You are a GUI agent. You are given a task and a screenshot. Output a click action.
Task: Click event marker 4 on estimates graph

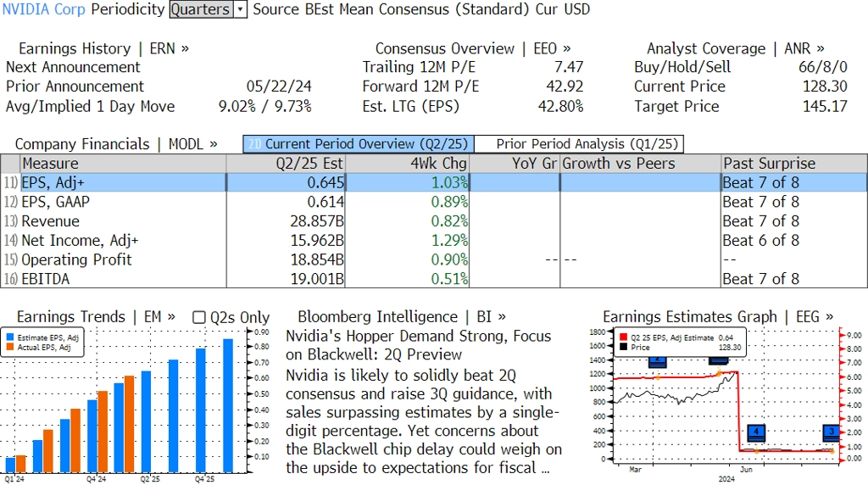(756, 432)
